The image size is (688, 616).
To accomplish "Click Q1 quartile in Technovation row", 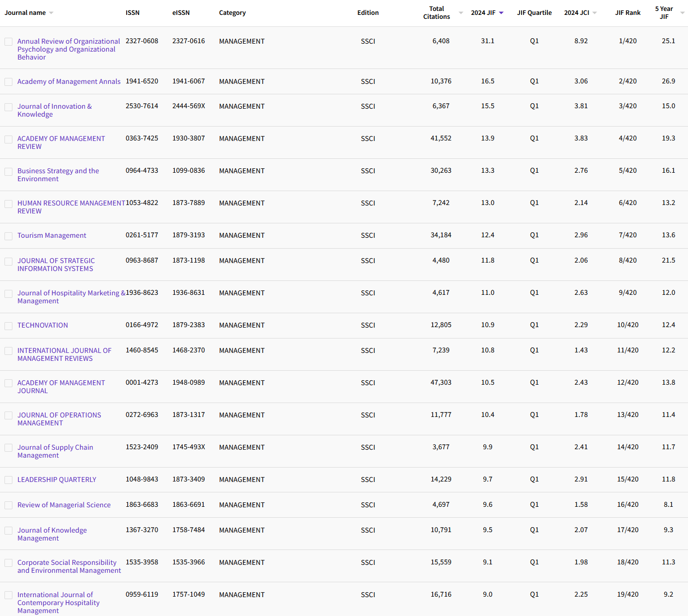I will point(535,325).
